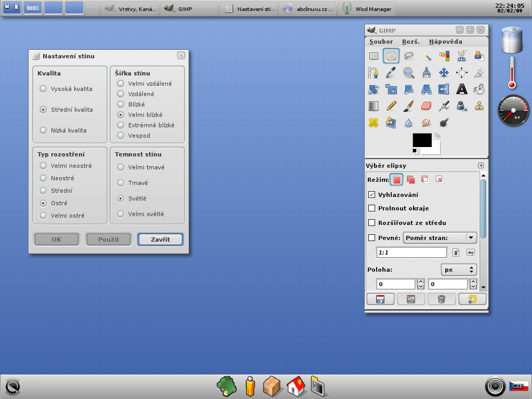Open the Soubor menu

point(381,42)
